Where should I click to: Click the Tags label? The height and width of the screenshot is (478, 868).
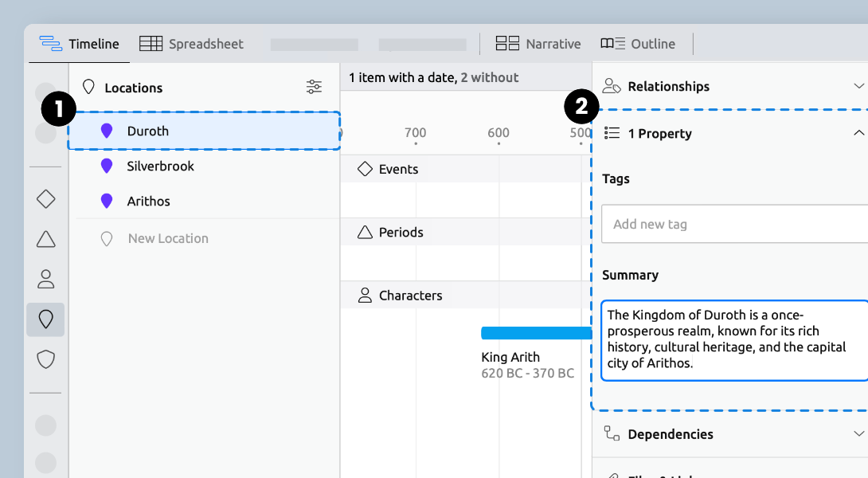(616, 179)
